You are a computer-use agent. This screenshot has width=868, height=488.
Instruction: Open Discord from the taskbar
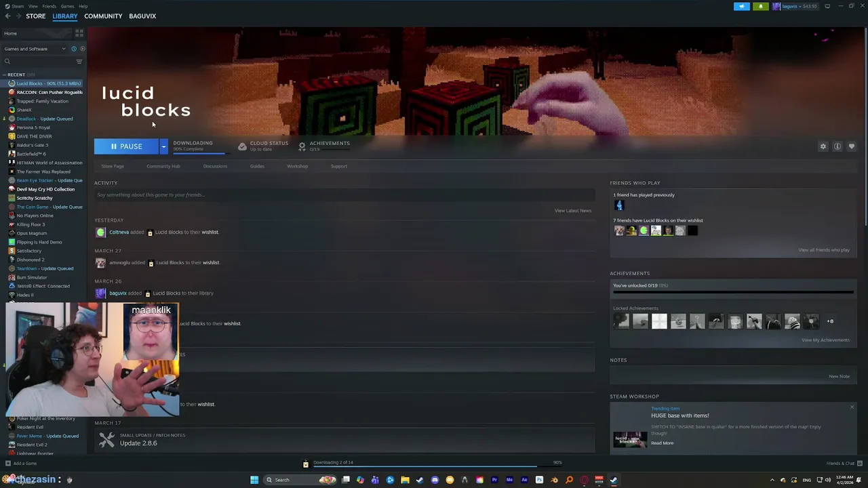(435, 480)
